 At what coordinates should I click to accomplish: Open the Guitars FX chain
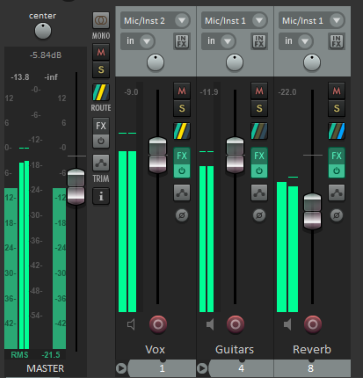259,156
